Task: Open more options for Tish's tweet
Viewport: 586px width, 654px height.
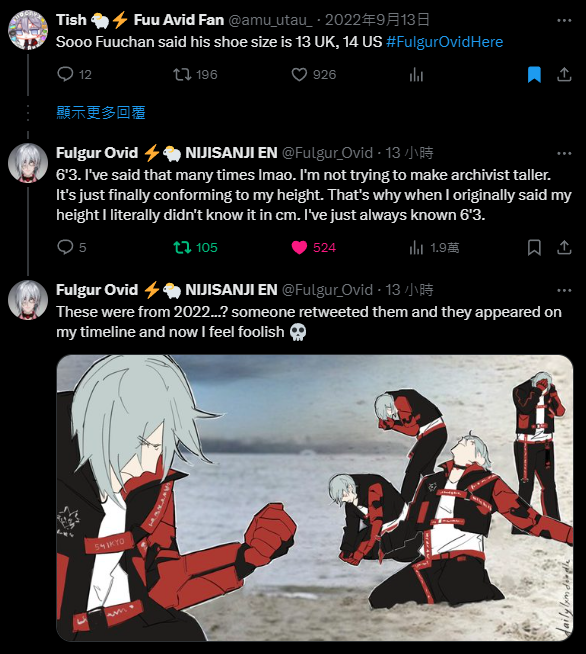Action: point(564,20)
